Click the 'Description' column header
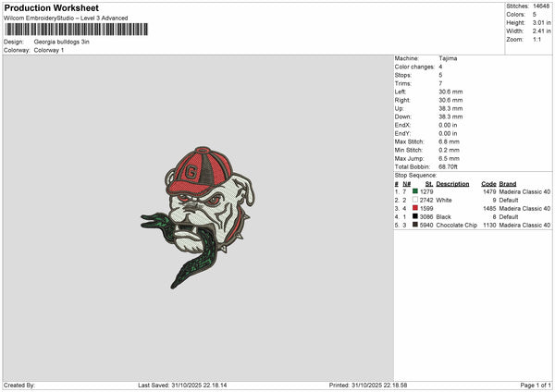The image size is (555, 392). coord(452,184)
